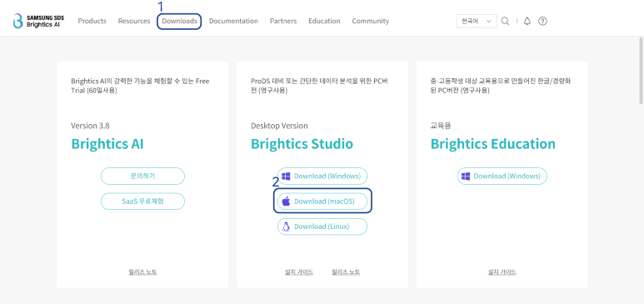Open the Documentation menu
644x308 pixels.
pyautogui.click(x=233, y=21)
